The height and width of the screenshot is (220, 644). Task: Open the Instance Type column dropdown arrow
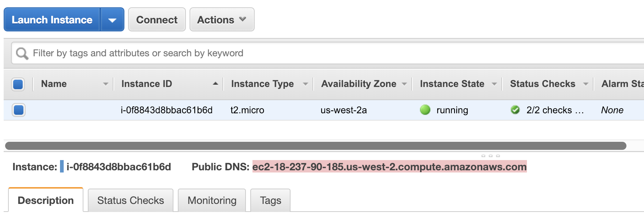(306, 84)
